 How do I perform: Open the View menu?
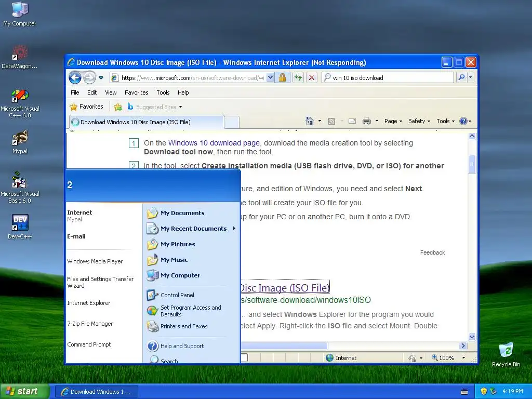click(111, 92)
